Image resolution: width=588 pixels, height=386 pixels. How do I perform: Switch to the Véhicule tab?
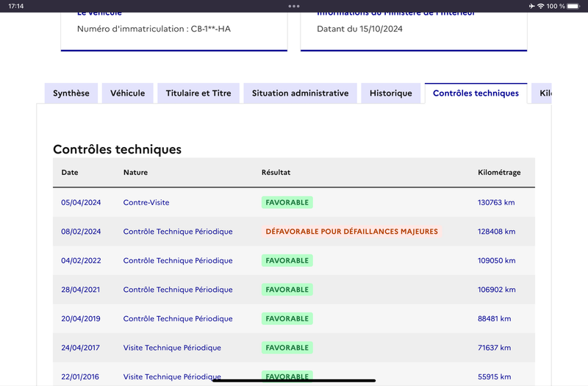[x=127, y=93]
